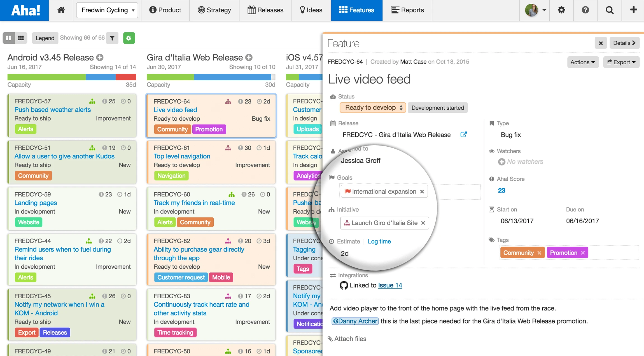The image size is (644, 356).
Task: Open the filter funnel icon
Action: pos(112,38)
